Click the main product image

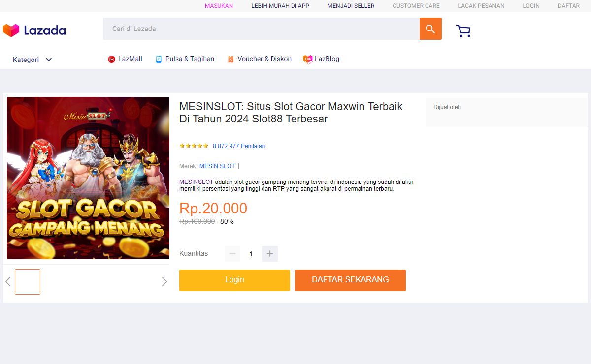(x=88, y=178)
